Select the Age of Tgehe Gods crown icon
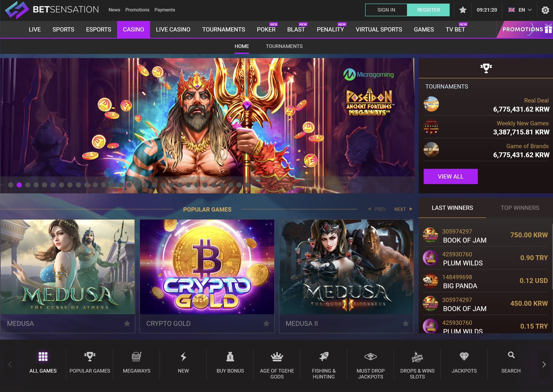 click(277, 356)
